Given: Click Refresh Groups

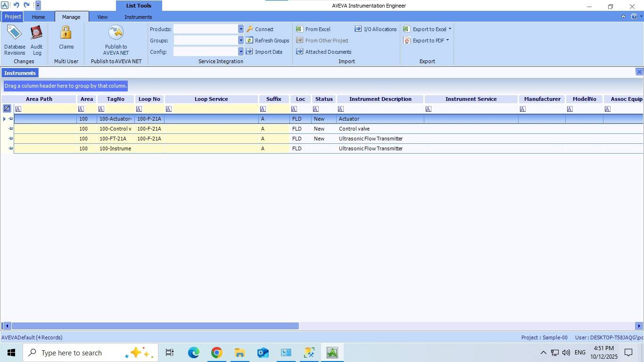Looking at the screenshot, I should (267, 41).
